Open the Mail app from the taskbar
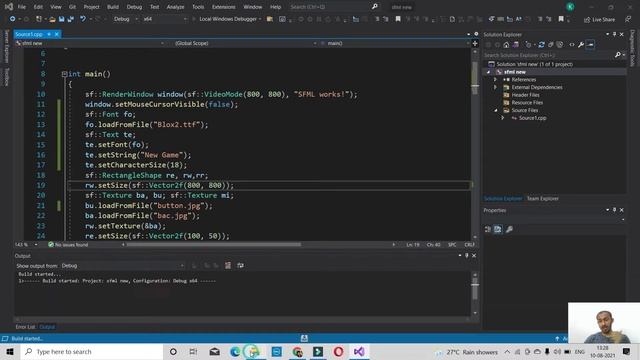 coord(215,351)
